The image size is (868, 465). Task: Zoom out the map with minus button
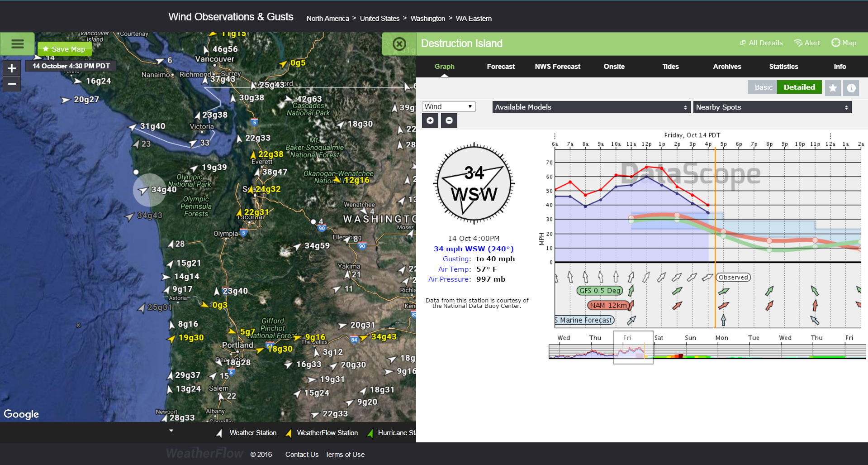tap(12, 84)
